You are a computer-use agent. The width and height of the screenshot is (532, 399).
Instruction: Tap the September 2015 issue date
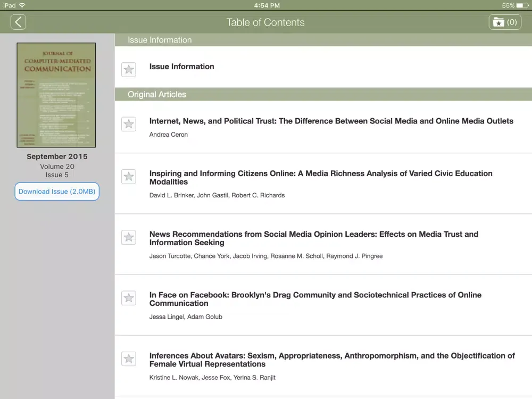pyautogui.click(x=57, y=156)
